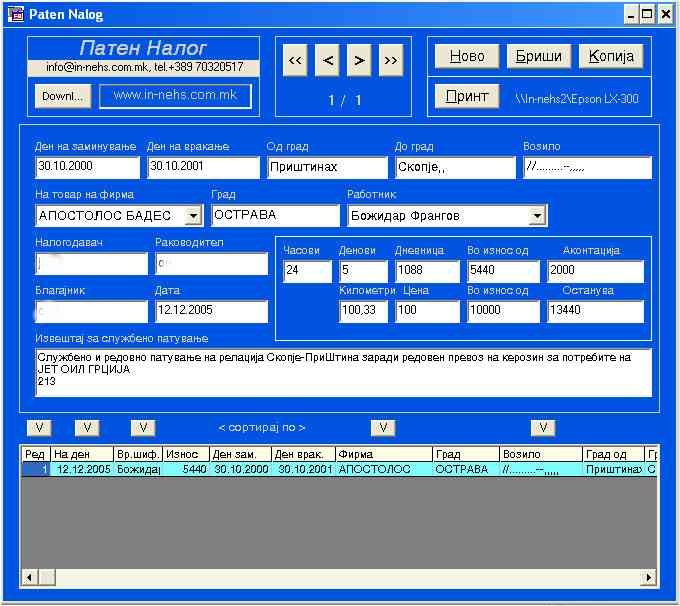The height and width of the screenshot is (606, 680).
Task: Sort by На ден column V button
Action: pos(87,428)
